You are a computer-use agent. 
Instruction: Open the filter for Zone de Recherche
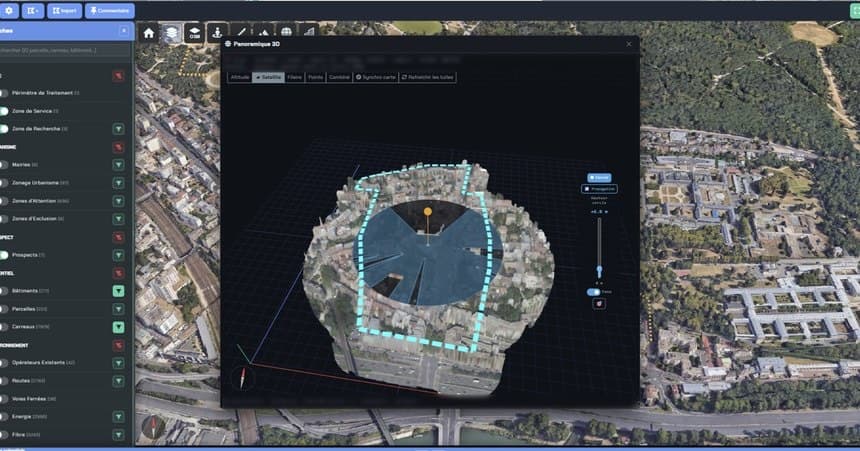[x=118, y=129]
